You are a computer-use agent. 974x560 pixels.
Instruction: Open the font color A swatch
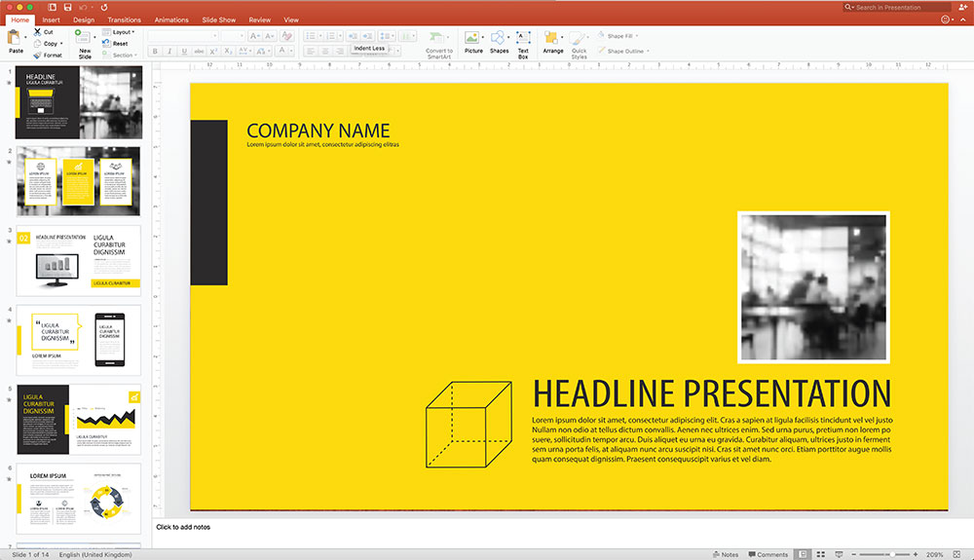click(281, 51)
